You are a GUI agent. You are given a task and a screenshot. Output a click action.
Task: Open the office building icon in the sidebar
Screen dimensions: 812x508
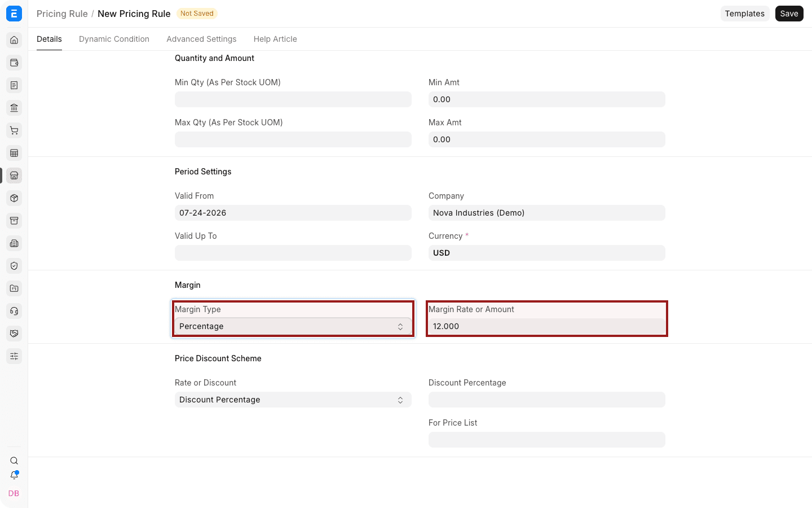14,243
